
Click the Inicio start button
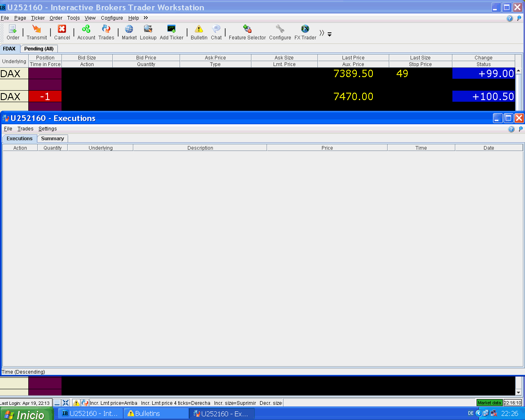click(x=27, y=414)
